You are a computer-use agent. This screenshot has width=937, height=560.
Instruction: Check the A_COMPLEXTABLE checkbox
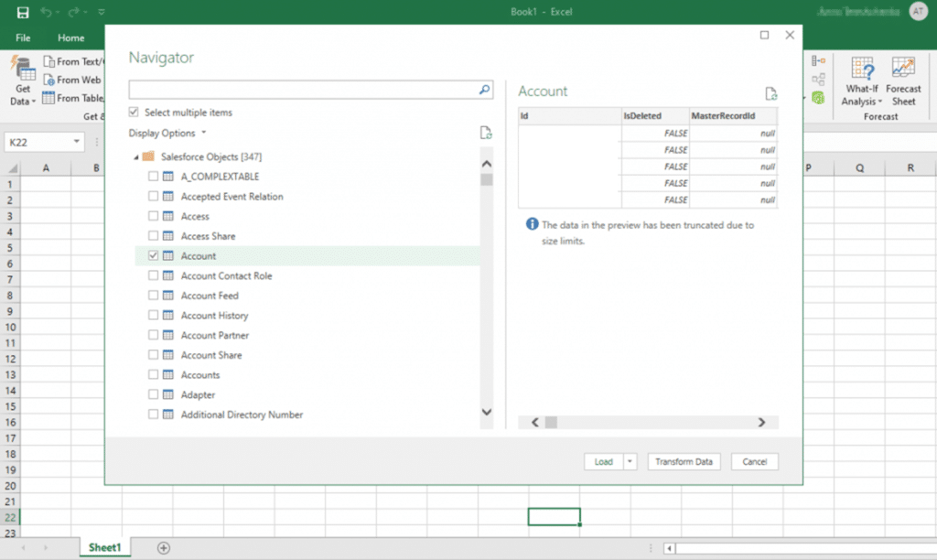pos(153,177)
